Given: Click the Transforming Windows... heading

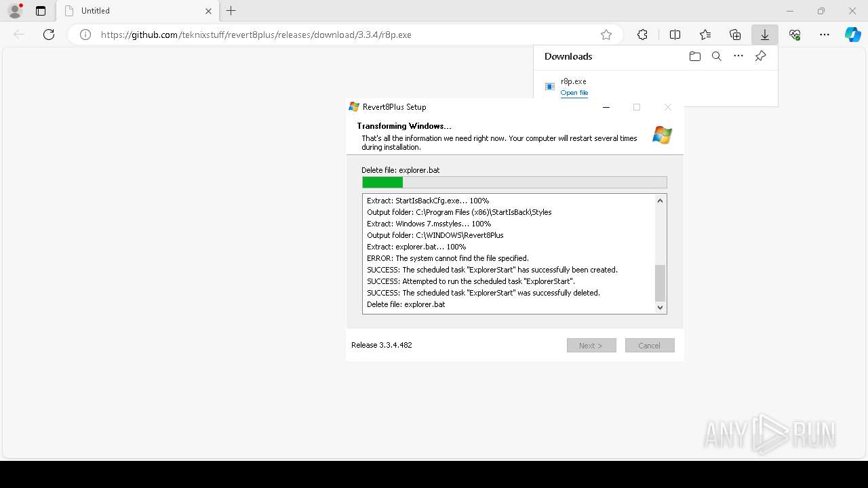Looking at the screenshot, I should click(x=404, y=126).
